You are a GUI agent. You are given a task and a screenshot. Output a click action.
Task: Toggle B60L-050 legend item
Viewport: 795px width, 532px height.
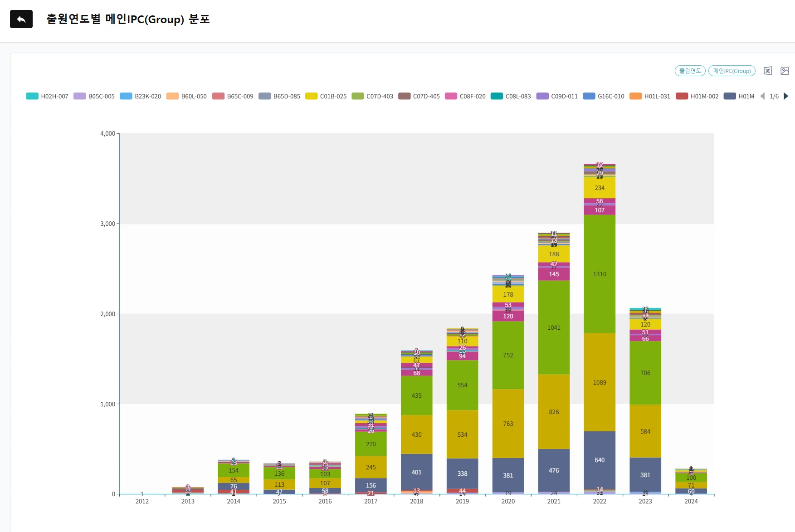point(186,96)
